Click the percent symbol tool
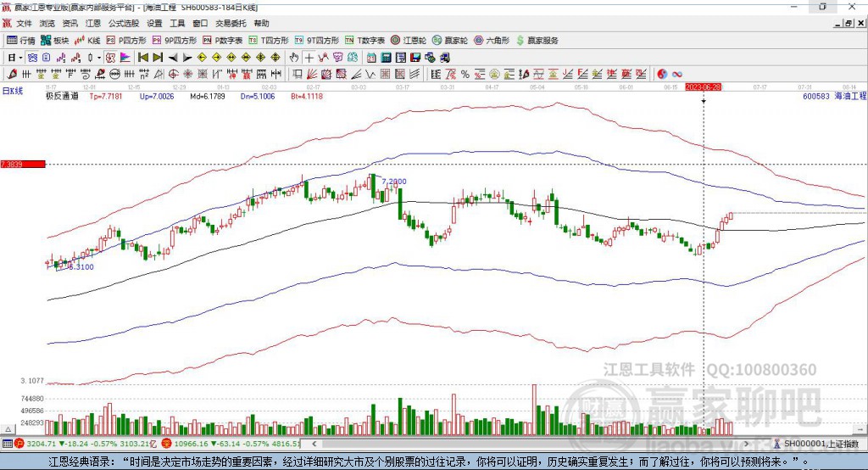This screenshot has width=868, height=470. [465, 74]
